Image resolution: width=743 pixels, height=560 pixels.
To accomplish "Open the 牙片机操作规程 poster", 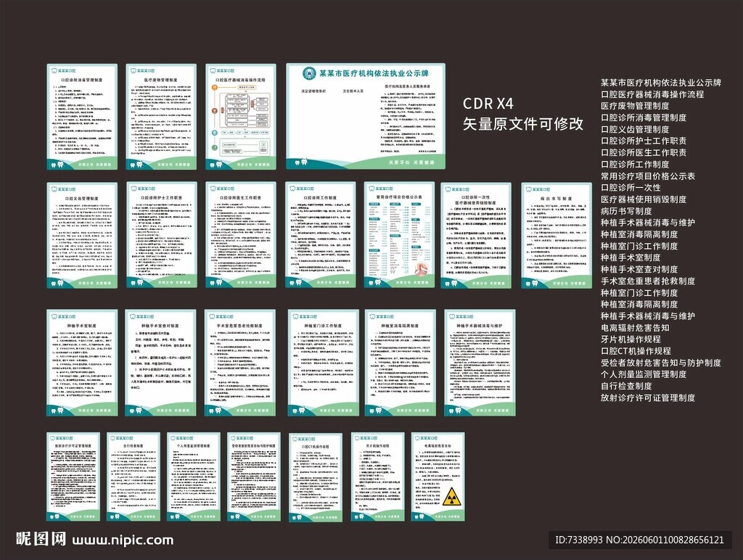I will 377,477.
